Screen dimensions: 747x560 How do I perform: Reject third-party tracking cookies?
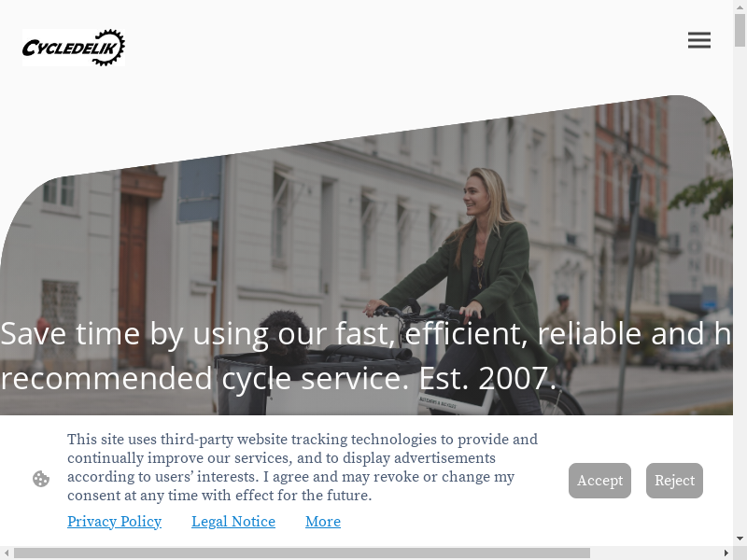(x=674, y=481)
